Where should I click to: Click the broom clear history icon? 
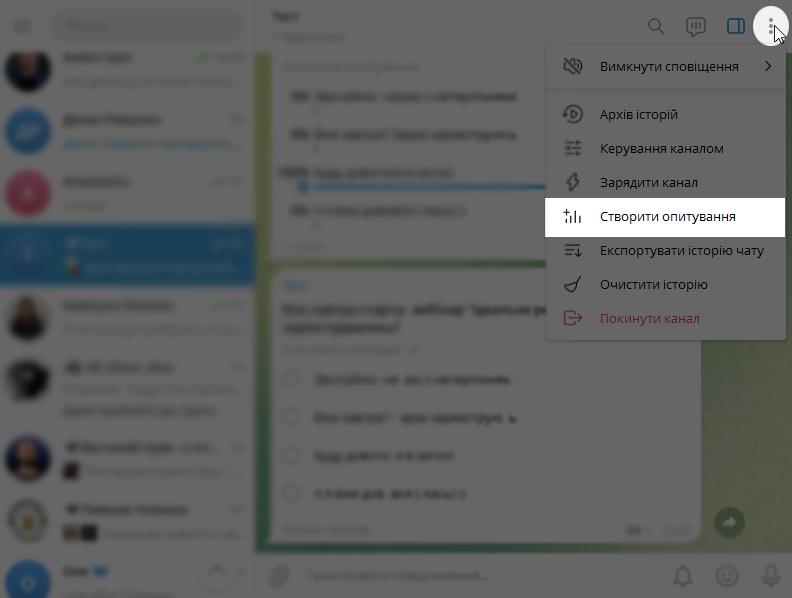point(573,284)
